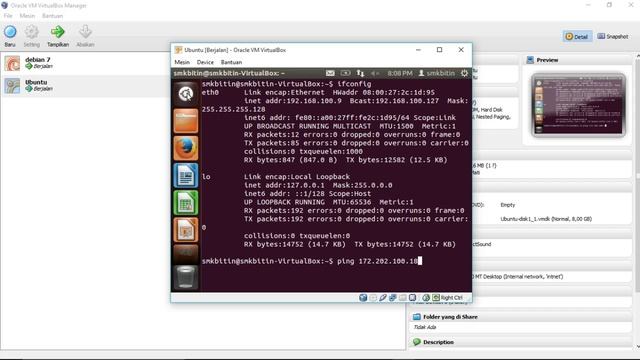Click the network arrows indicator icon
Screen dimensions: 640x360
[x=360, y=73]
